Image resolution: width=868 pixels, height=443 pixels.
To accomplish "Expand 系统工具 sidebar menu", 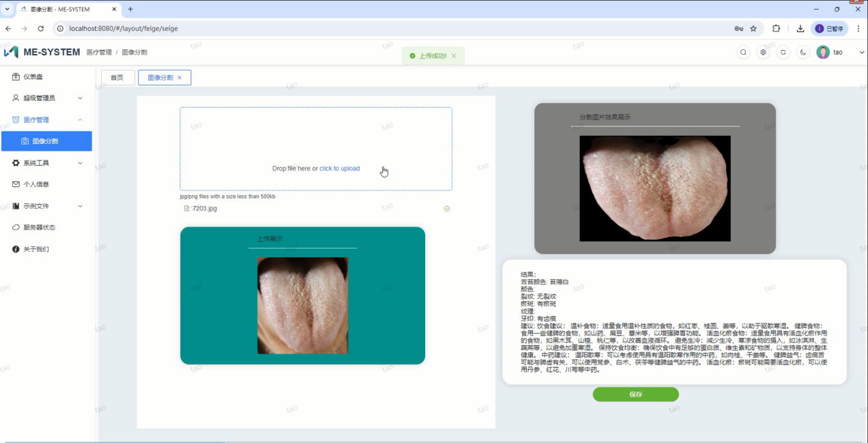I will tap(46, 163).
